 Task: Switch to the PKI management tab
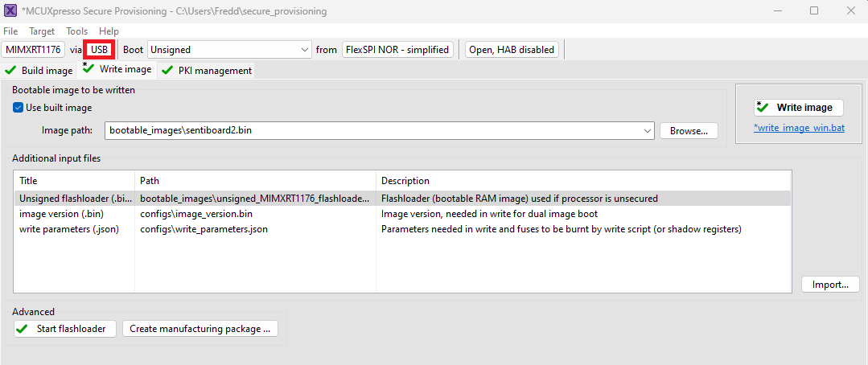pos(207,71)
